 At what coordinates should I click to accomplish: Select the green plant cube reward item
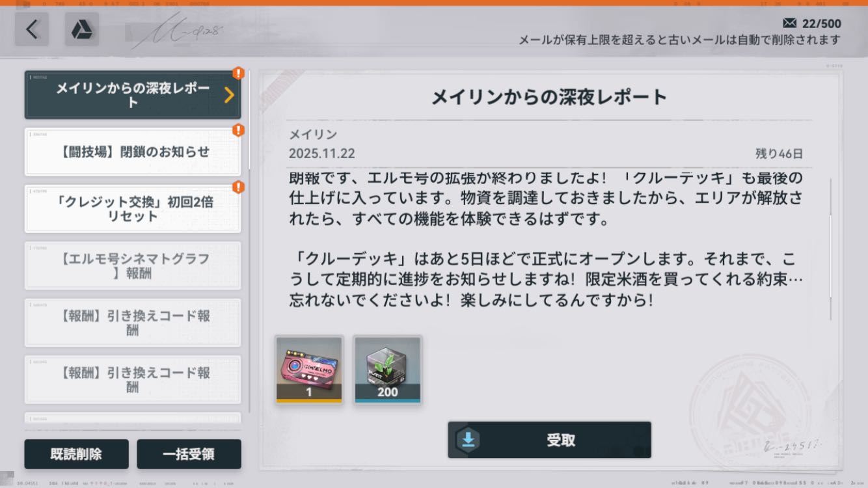pos(388,369)
